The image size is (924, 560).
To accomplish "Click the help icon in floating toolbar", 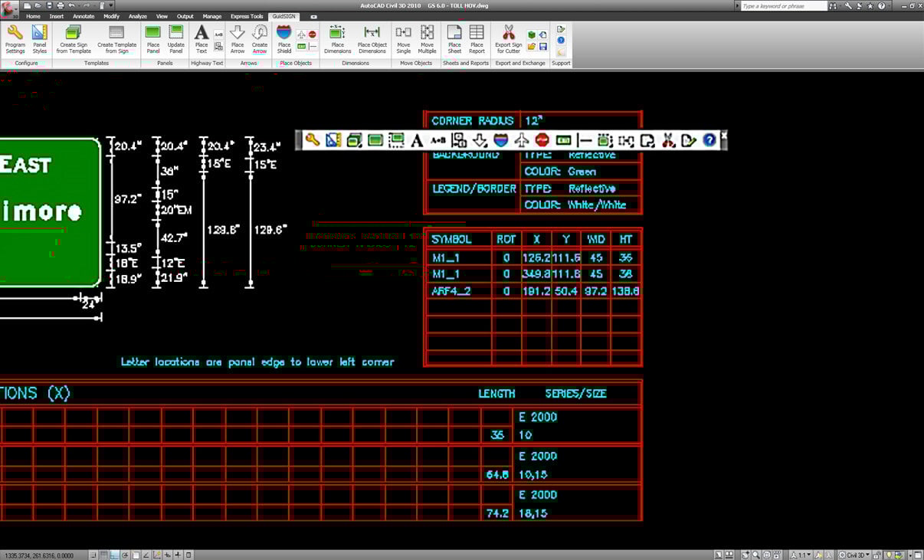I will [x=709, y=140].
